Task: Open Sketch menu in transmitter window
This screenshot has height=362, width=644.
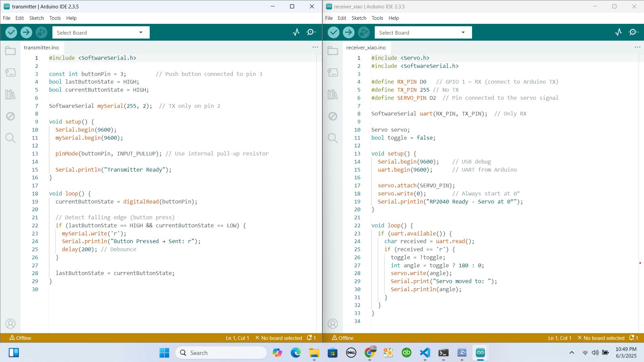Action: pyautogui.click(x=37, y=18)
